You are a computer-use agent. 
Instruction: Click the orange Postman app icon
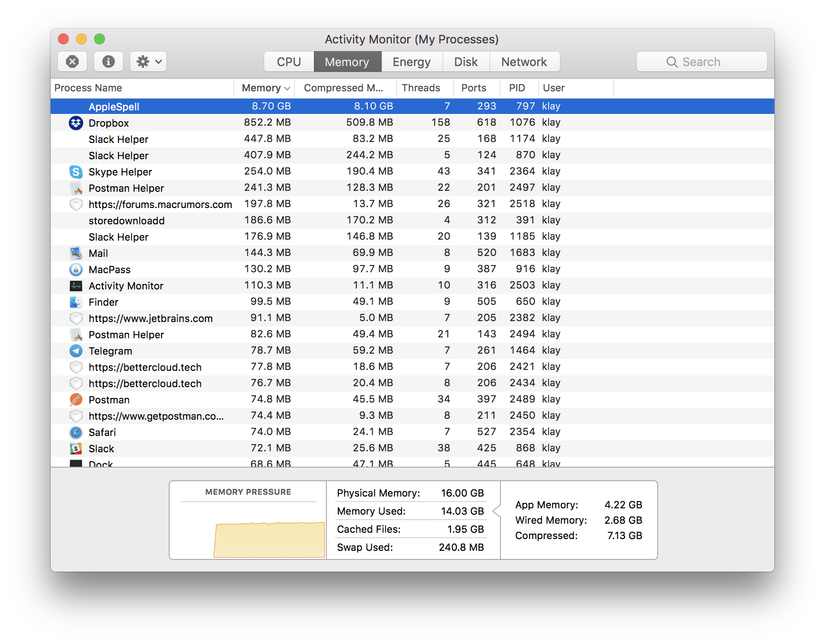(x=76, y=399)
